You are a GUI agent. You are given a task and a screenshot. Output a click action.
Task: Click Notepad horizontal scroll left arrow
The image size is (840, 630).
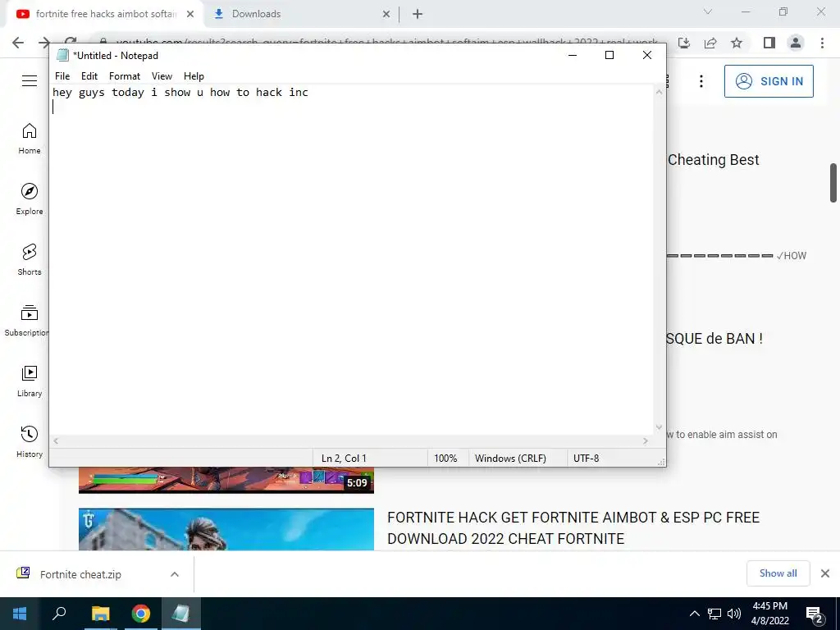click(x=56, y=441)
